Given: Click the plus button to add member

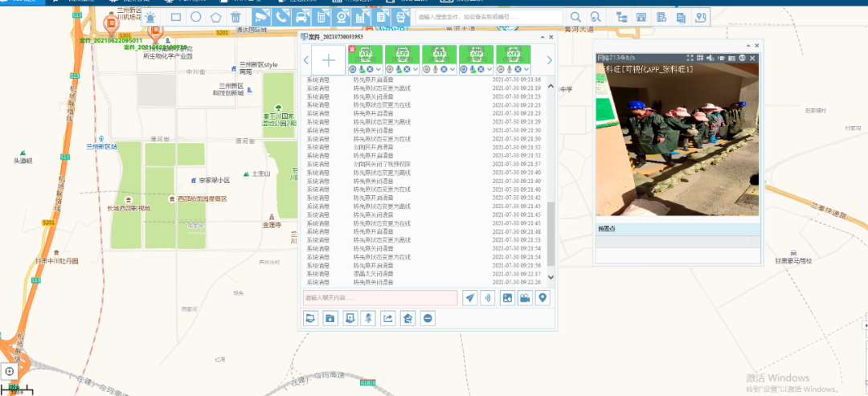Looking at the screenshot, I should [x=328, y=59].
